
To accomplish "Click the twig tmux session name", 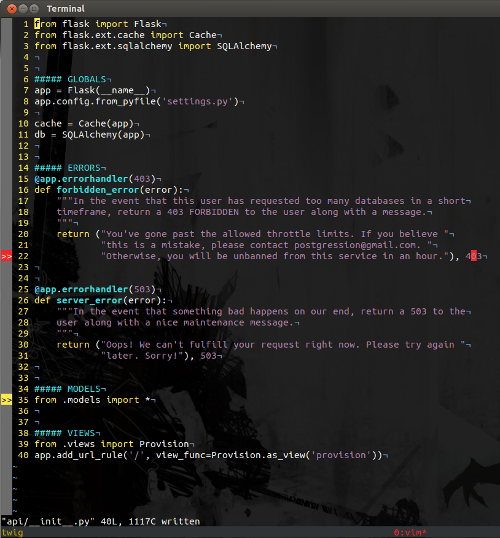I will [x=12, y=533].
